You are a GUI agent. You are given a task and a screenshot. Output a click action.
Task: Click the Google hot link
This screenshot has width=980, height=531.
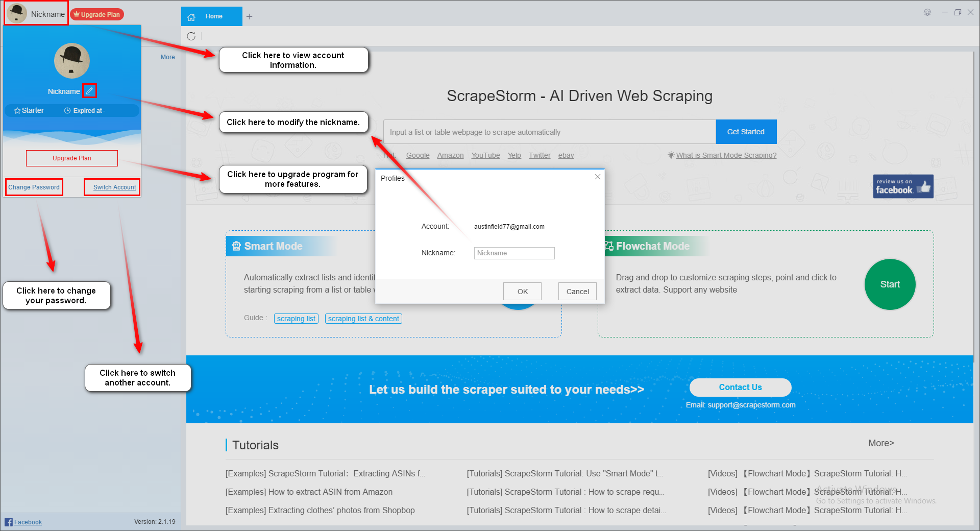(418, 155)
